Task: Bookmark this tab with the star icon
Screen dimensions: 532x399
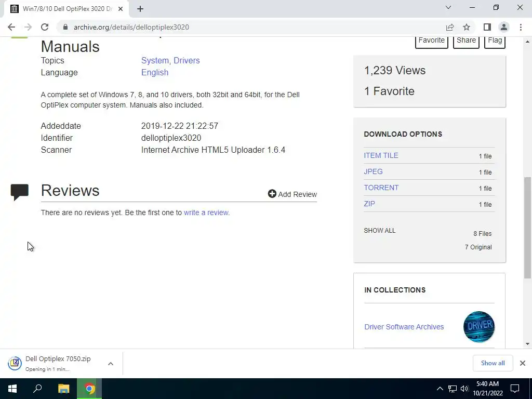Action: 467,27
